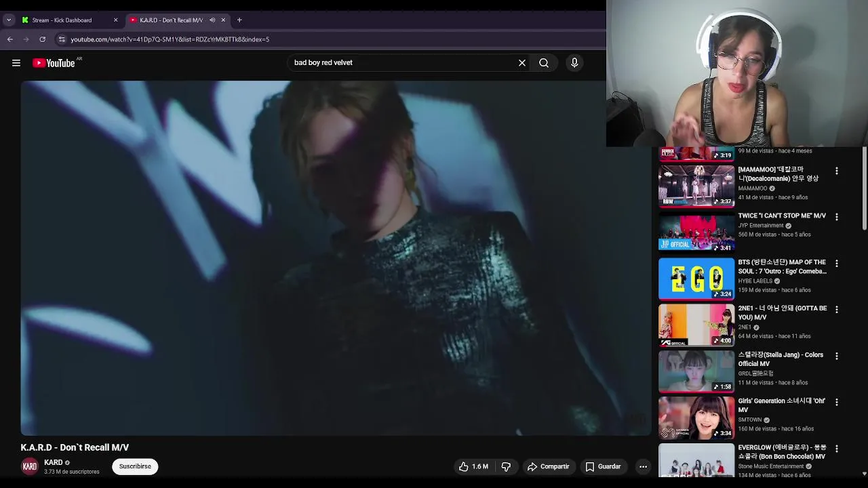Open Girls' Generation Oh! thumbnail
868x488 pixels.
click(x=696, y=418)
